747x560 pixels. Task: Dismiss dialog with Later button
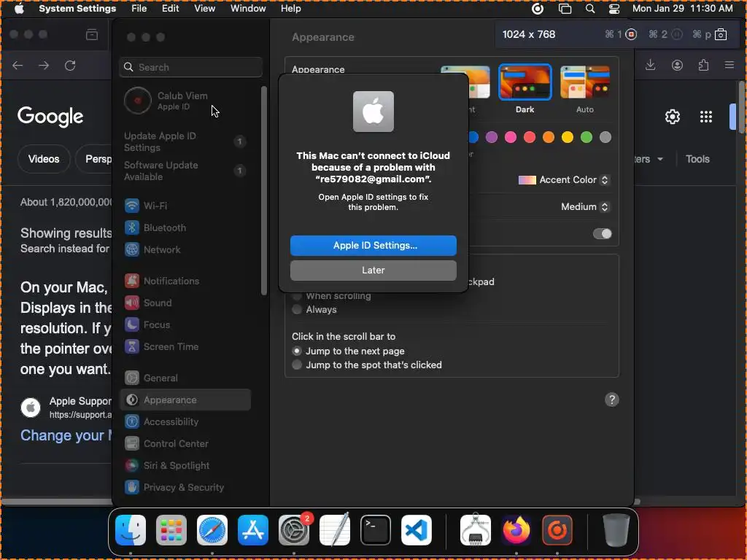[x=373, y=271]
